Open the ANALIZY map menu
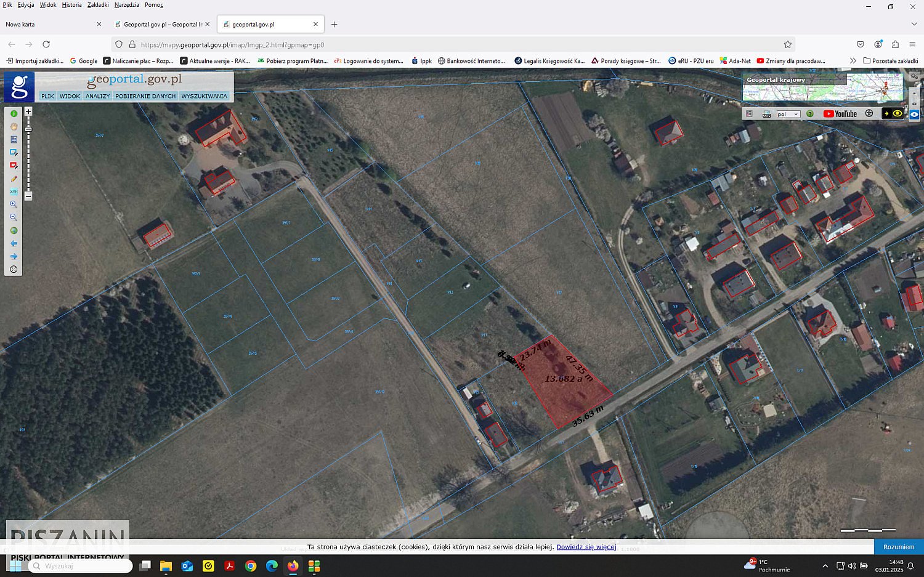Screen dimensions: 924x577 coord(97,96)
